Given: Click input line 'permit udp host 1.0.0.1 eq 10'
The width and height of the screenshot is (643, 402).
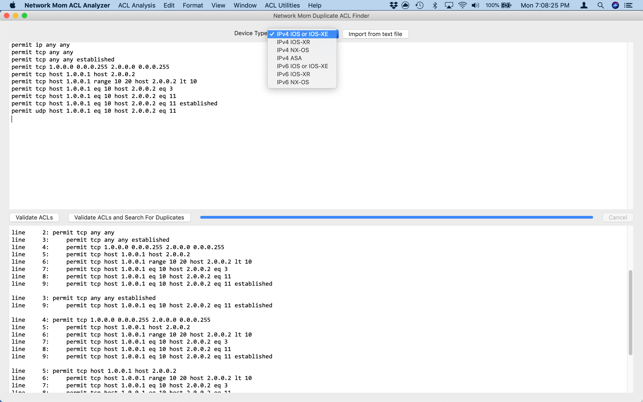Looking at the screenshot, I should click(x=93, y=111).
